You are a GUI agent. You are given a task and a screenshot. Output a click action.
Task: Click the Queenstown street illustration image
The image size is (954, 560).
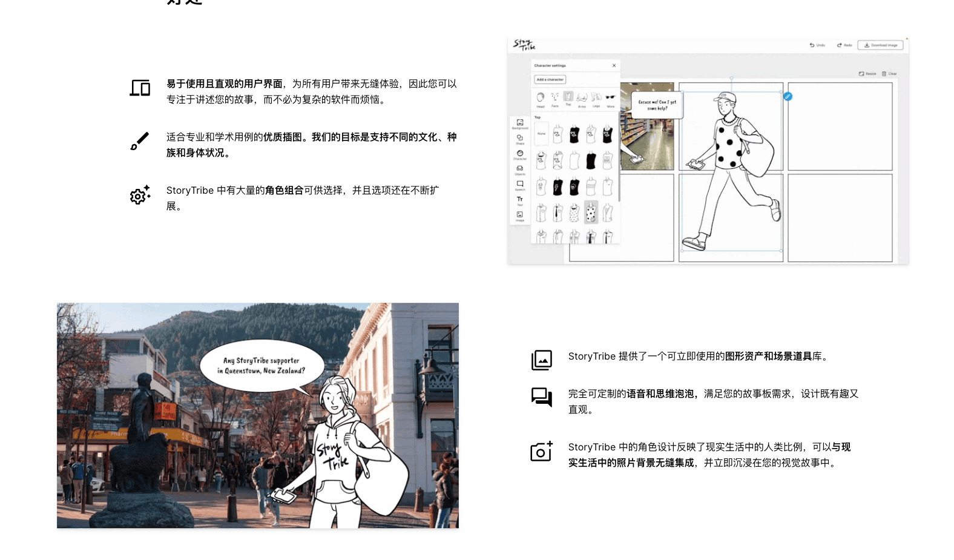258,415
